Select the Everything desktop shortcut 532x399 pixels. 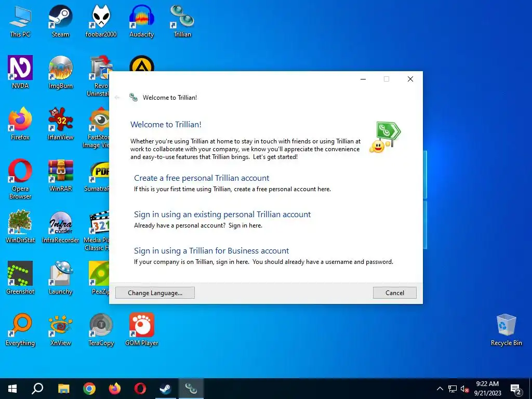(20, 330)
